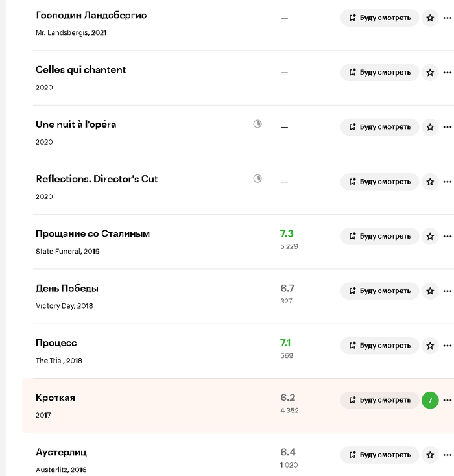Viewport: 454px width, 476px height.
Task: Click half-circle icon beside Une nuit à l'opéra
Action: tap(257, 124)
